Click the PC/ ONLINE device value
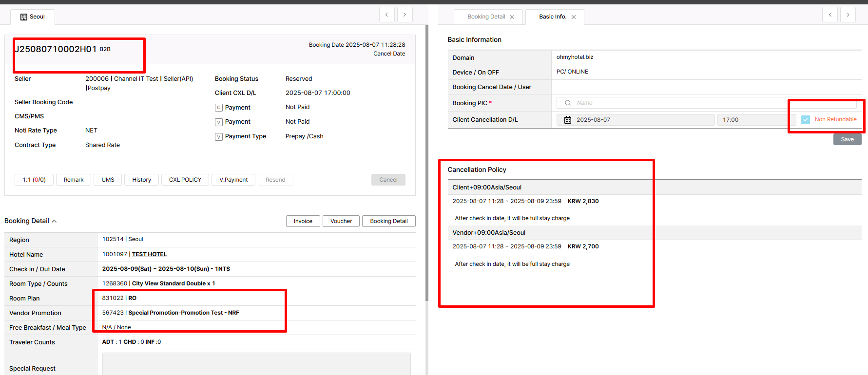 click(572, 72)
